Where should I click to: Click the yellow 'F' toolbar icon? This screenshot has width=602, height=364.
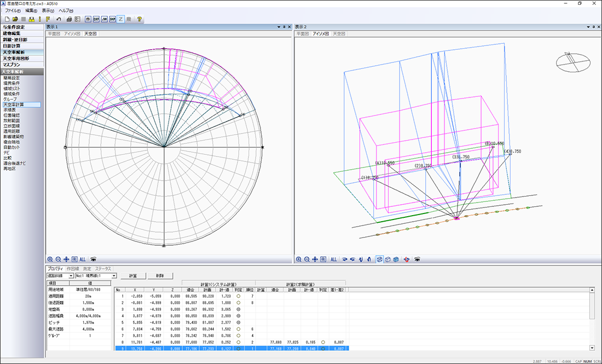pos(48,19)
